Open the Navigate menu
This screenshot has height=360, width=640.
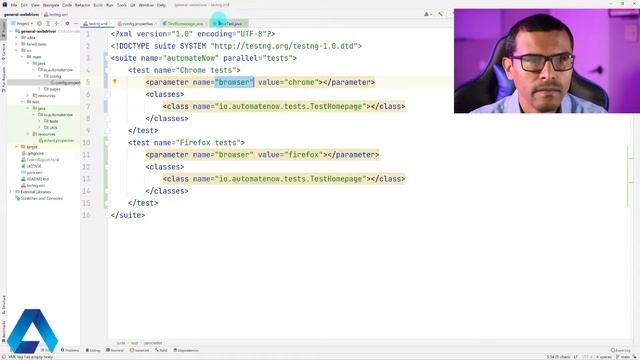(51, 5)
